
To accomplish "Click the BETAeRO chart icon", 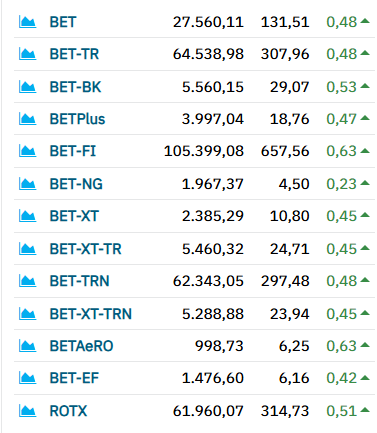I will click(x=27, y=346).
